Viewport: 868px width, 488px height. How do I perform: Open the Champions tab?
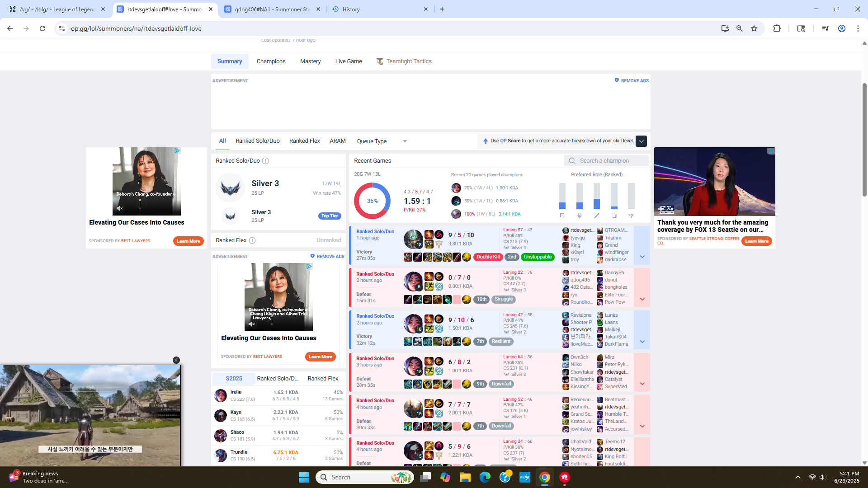tap(271, 61)
